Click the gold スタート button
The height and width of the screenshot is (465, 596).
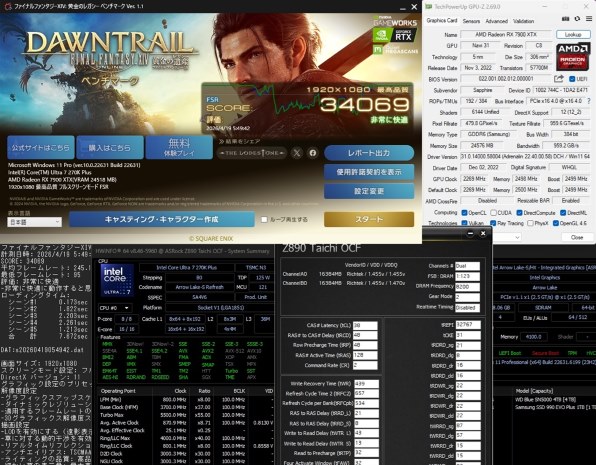[x=369, y=219]
